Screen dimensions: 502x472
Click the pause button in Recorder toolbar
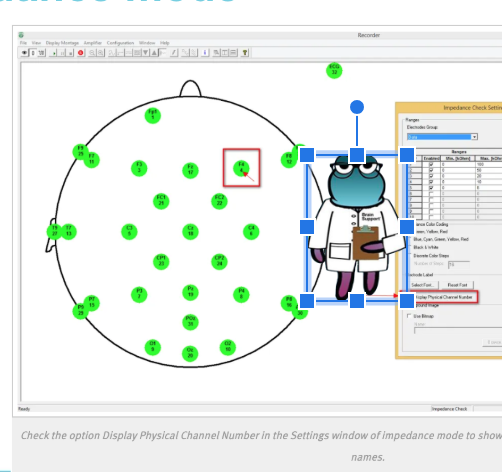[x=62, y=53]
